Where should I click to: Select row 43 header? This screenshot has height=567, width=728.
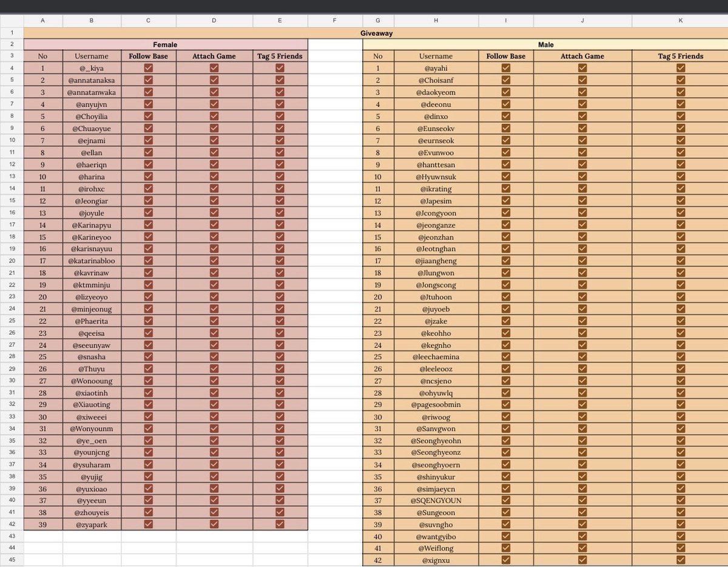pyautogui.click(x=12, y=537)
